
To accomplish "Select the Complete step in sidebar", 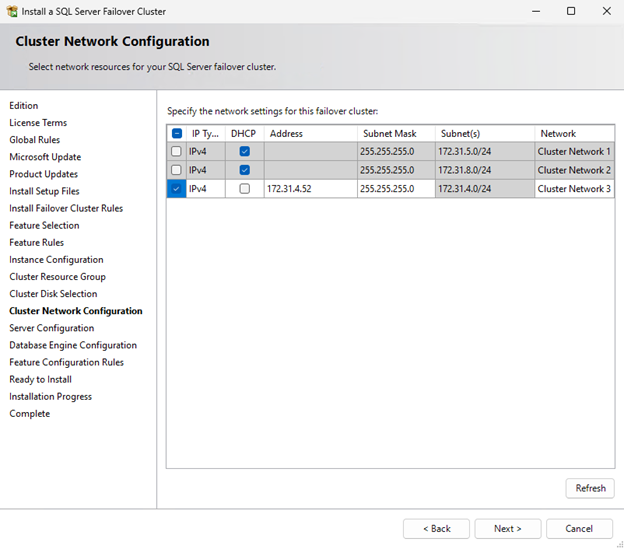I will 30,413.
